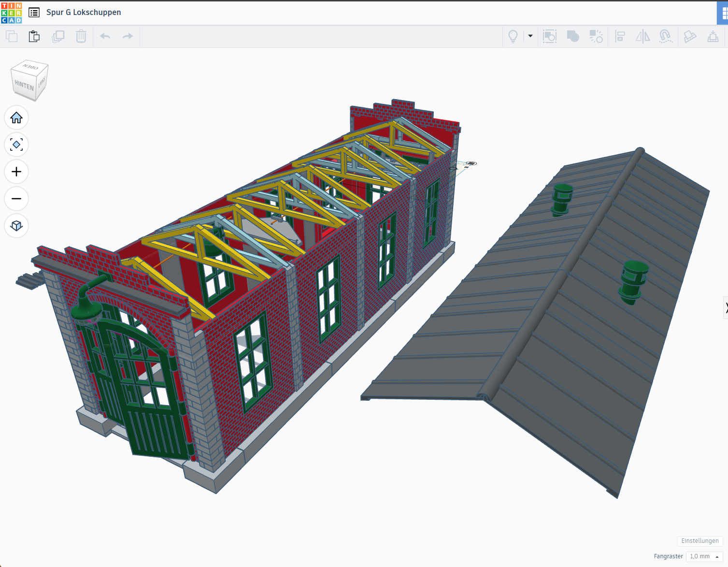Zoom in with the plus button
Viewport: 728px width, 567px height.
pyautogui.click(x=16, y=172)
